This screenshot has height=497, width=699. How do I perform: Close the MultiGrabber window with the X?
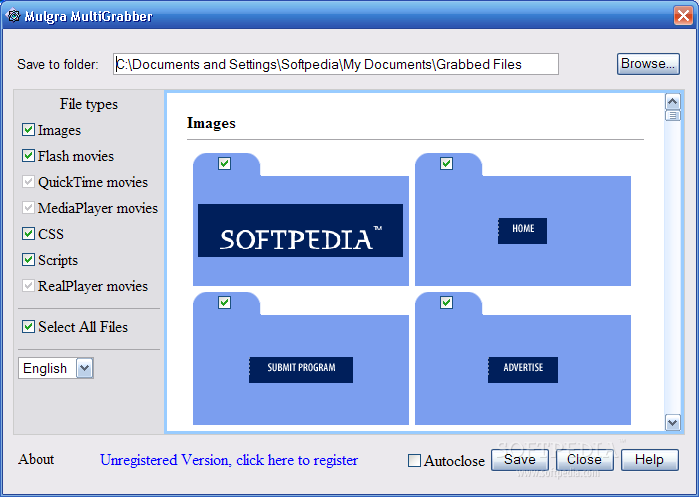683,16
